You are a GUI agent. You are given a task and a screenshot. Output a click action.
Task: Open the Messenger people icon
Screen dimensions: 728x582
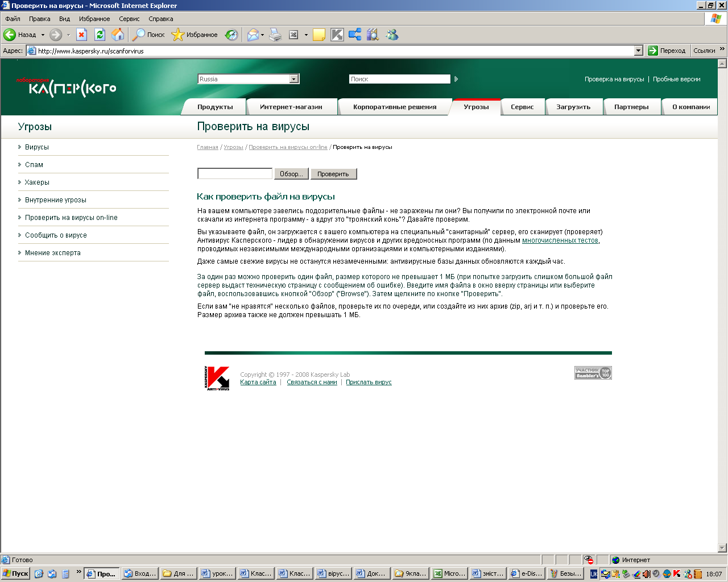click(392, 35)
